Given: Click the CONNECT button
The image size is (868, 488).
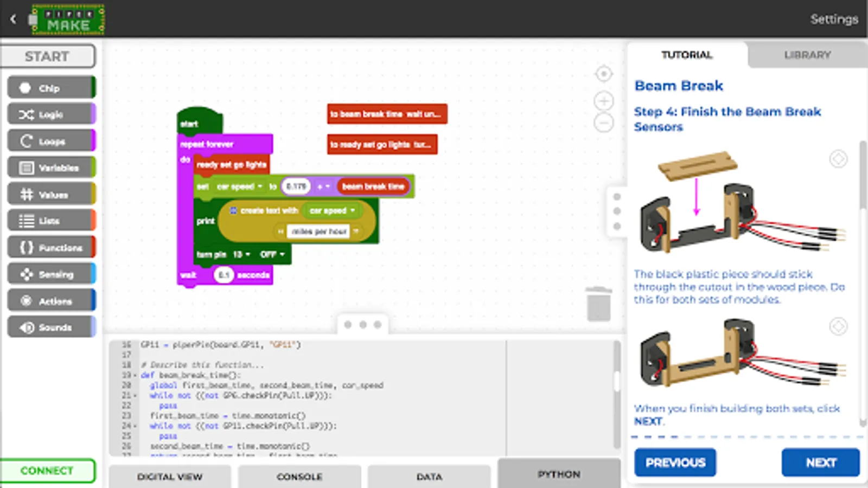Looking at the screenshot, I should tap(47, 471).
